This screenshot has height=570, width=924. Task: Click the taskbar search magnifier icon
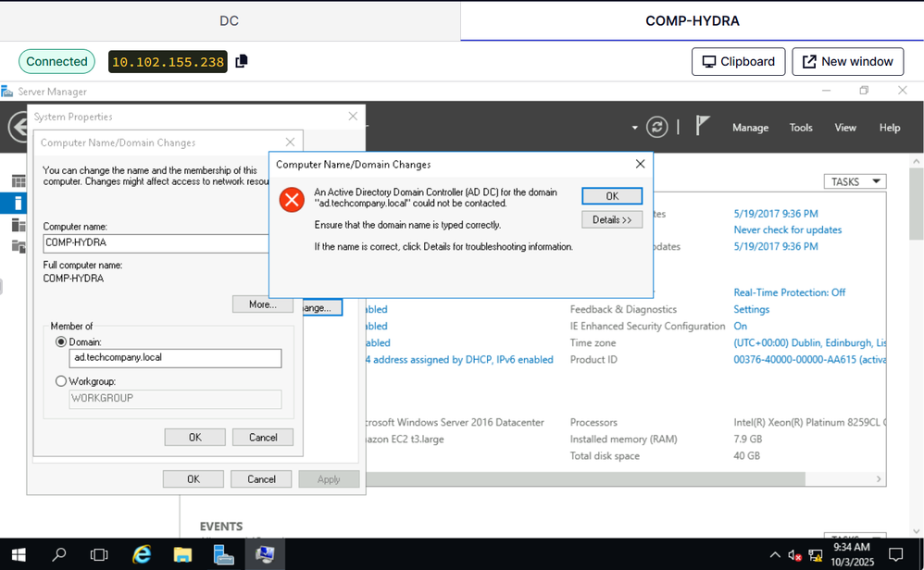(x=59, y=554)
